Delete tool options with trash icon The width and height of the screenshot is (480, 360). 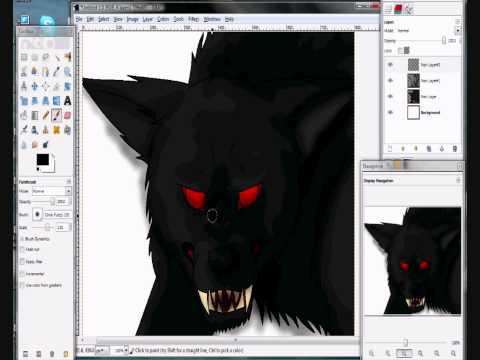(52, 354)
